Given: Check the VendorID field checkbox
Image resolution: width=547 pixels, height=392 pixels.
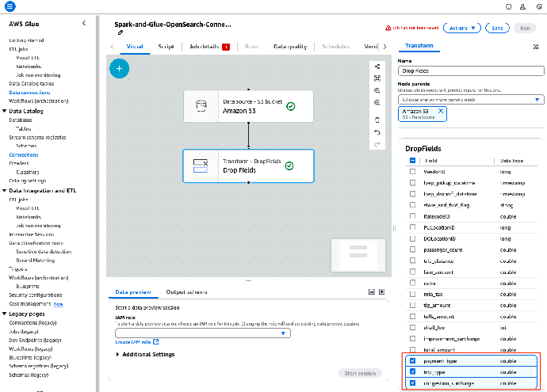Looking at the screenshot, I should [412, 170].
